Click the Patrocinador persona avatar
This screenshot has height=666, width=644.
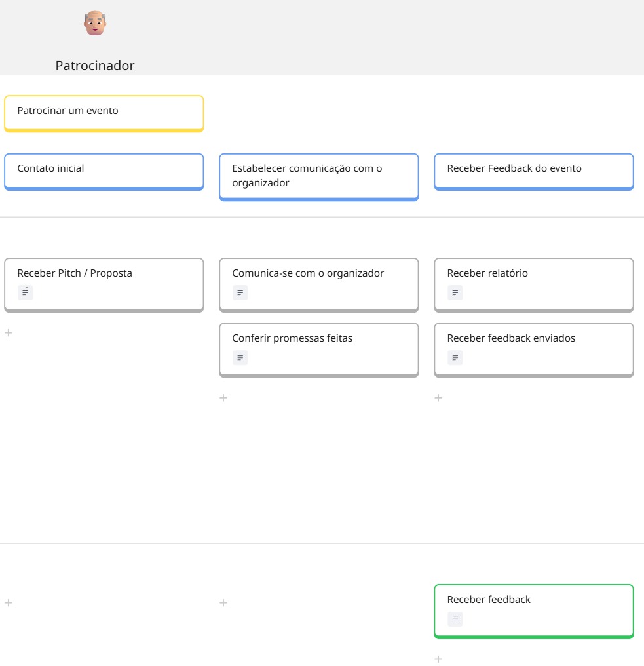pyautogui.click(x=95, y=23)
